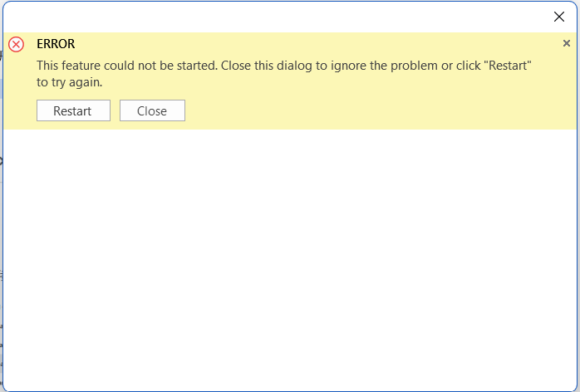Select the ERROR heading text

56,44
